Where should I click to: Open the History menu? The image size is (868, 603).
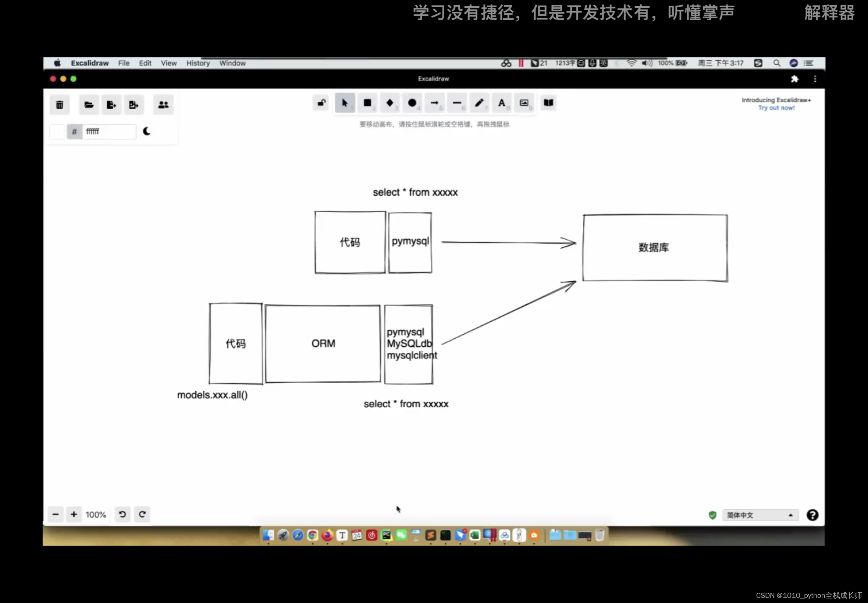(x=198, y=63)
